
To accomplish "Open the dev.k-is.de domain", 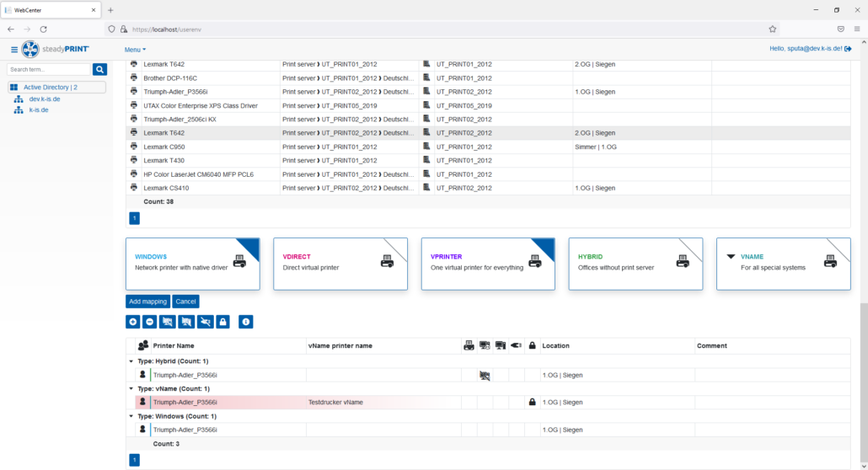I will point(45,99).
